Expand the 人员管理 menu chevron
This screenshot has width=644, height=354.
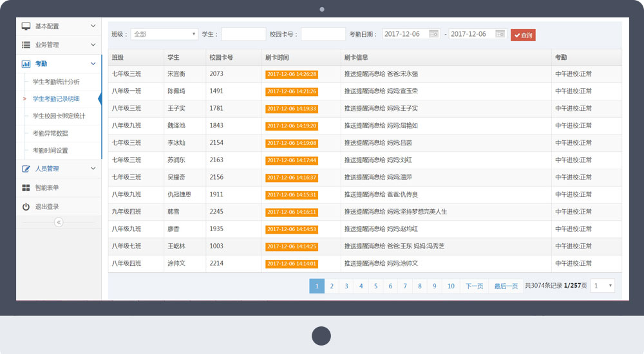(x=93, y=169)
